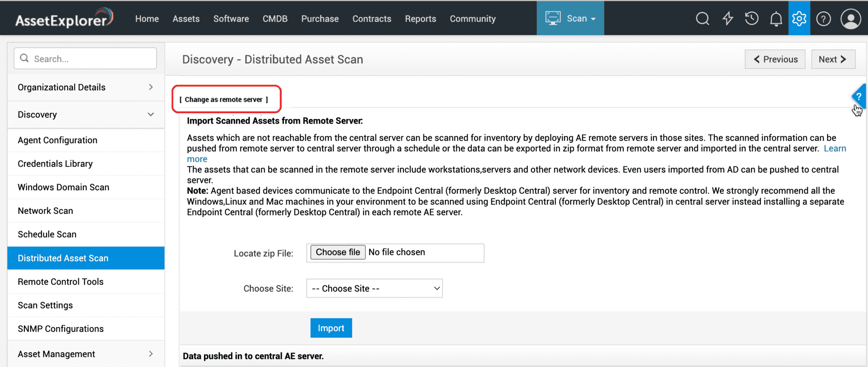The height and width of the screenshot is (367, 868).
Task: Open the admin settings gear icon
Action: pyautogui.click(x=799, y=18)
